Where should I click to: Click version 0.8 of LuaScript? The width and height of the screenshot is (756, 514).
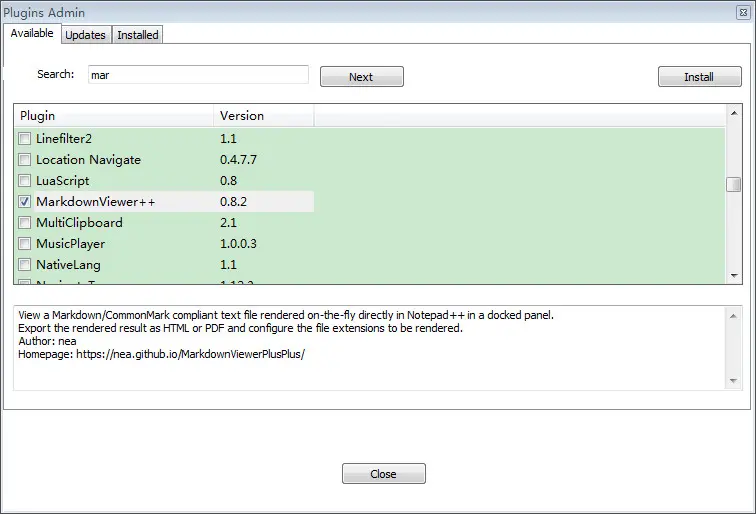[229, 181]
